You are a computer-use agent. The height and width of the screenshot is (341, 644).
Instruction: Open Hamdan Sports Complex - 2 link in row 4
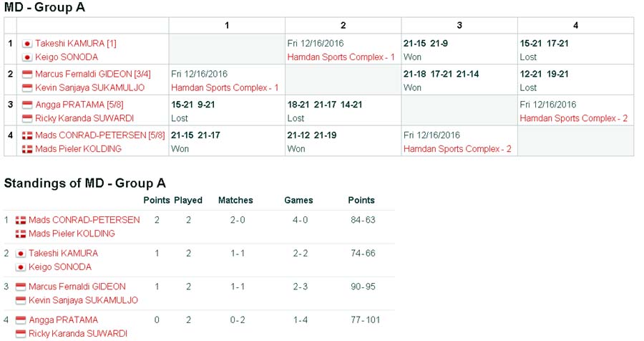(457, 149)
